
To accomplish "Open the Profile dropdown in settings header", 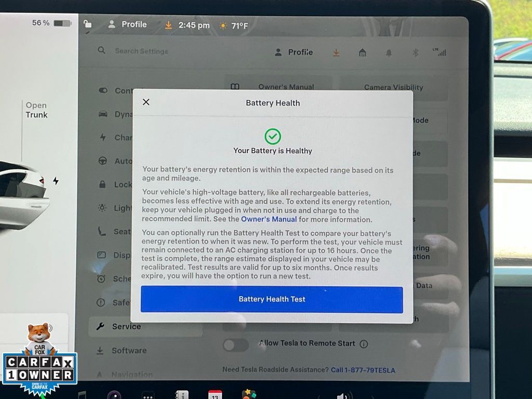I will point(294,52).
